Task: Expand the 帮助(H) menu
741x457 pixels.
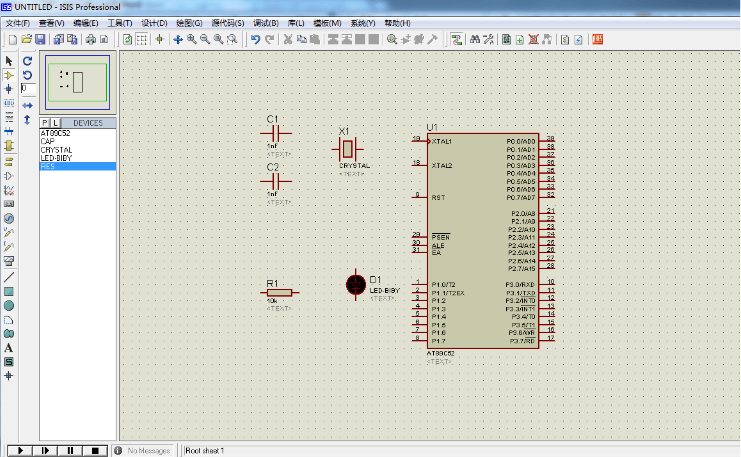Action: click(x=397, y=22)
